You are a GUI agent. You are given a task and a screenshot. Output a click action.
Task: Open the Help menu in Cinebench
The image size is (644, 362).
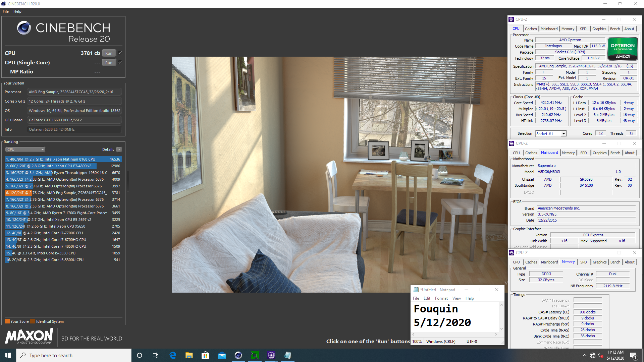point(17,11)
